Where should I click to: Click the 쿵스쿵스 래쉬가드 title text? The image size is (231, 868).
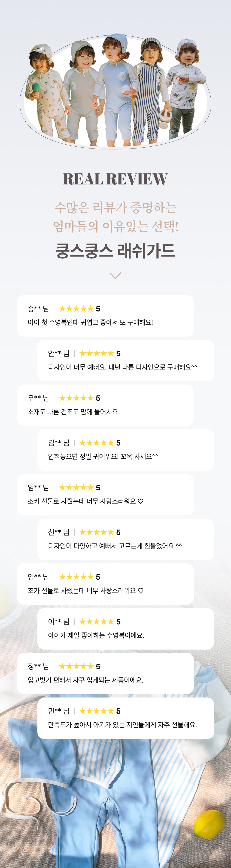[115, 251]
